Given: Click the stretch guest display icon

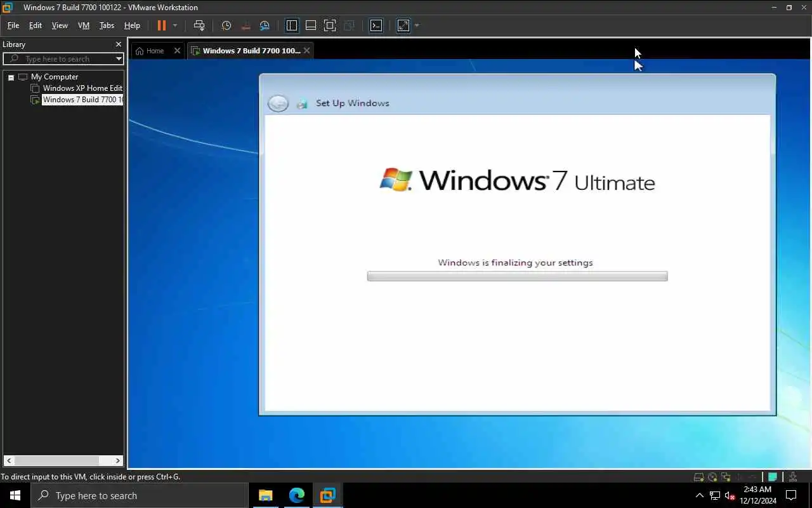Looking at the screenshot, I should point(403,25).
